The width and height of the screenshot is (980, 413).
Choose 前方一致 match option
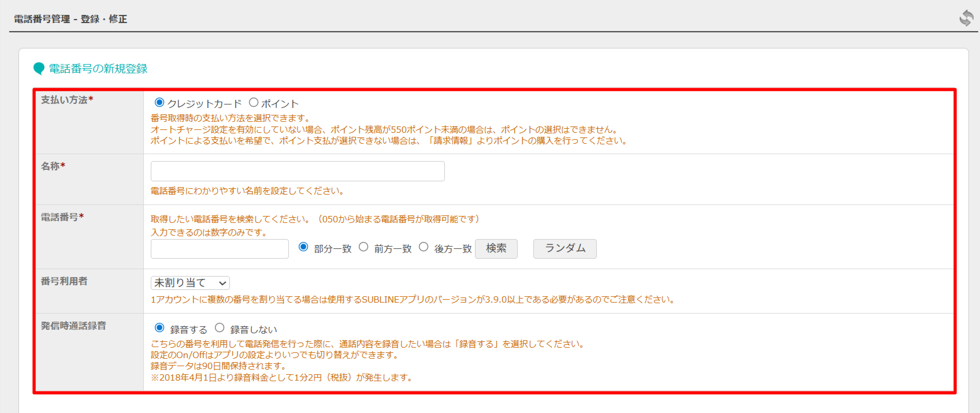(363, 247)
